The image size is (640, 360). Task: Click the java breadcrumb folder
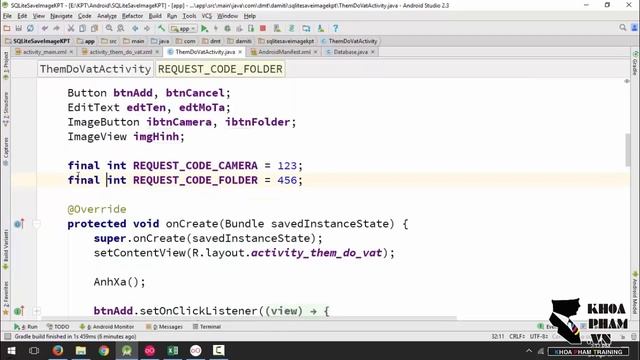160,41
